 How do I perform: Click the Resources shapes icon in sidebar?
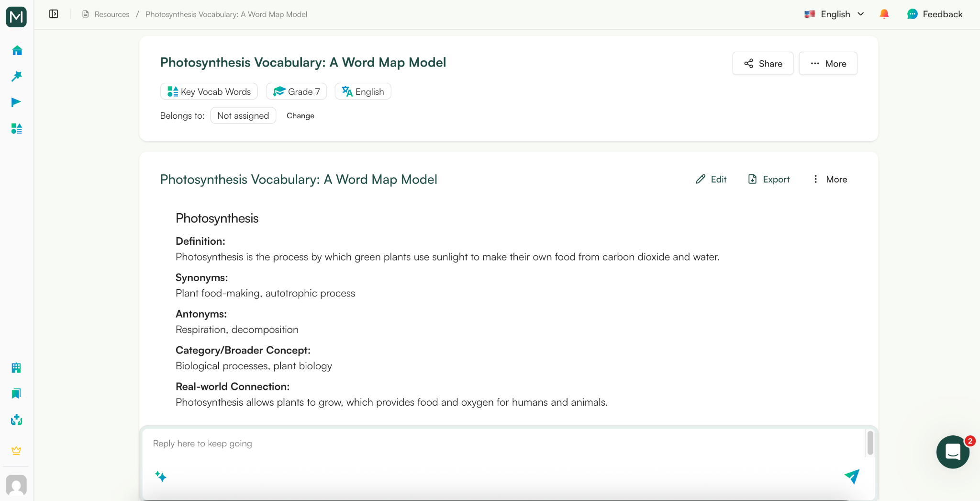pos(16,128)
